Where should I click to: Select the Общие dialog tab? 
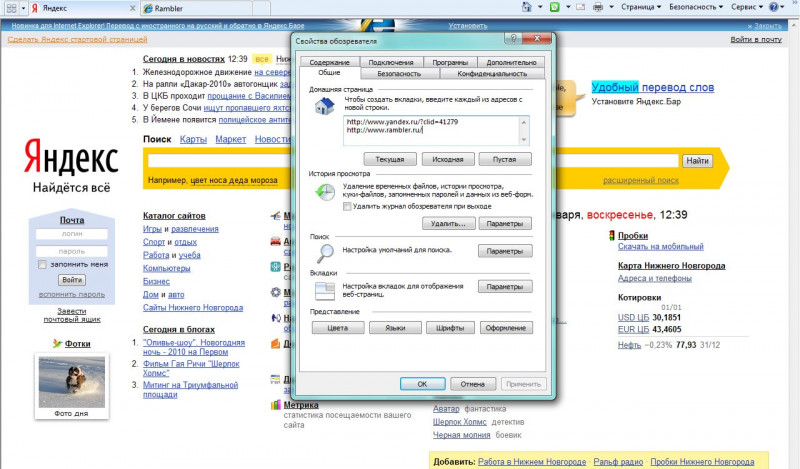click(329, 73)
